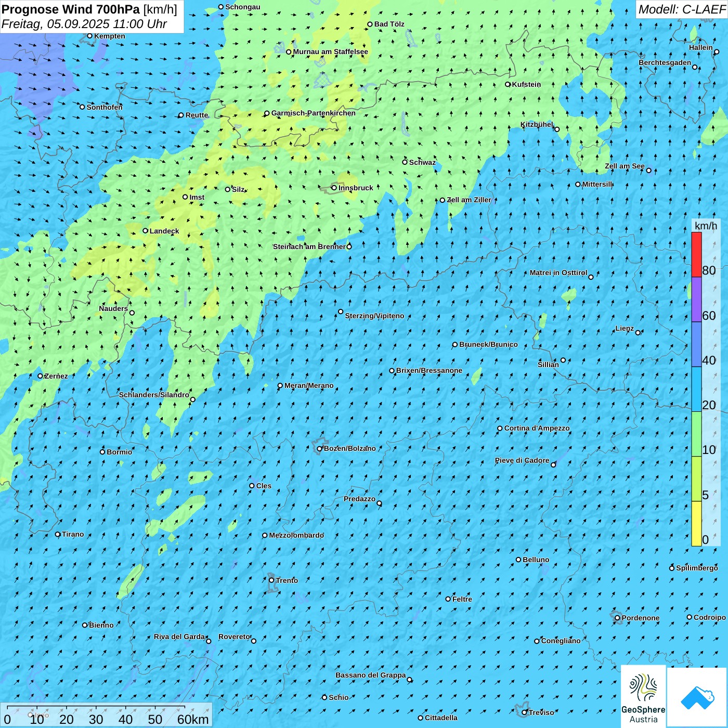Select the Bad Tölz marker circle
Viewport: 728px width, 728px height.
click(x=370, y=24)
